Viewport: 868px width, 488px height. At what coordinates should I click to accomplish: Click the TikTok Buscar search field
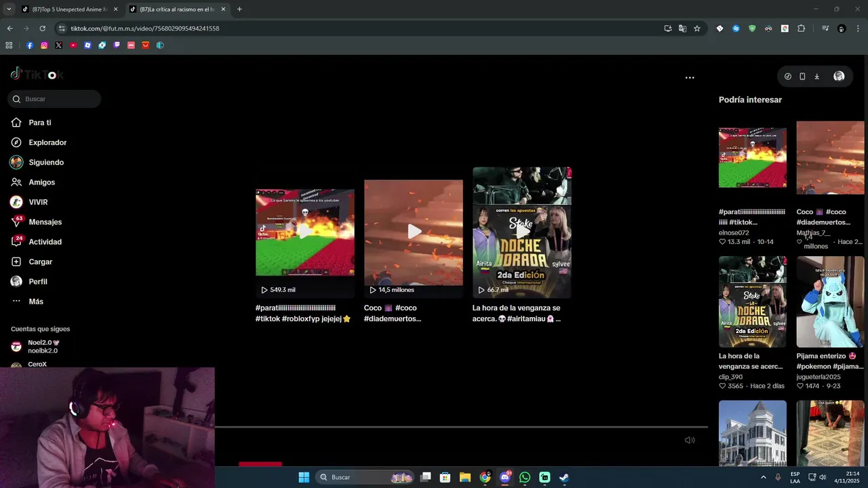[54, 99]
